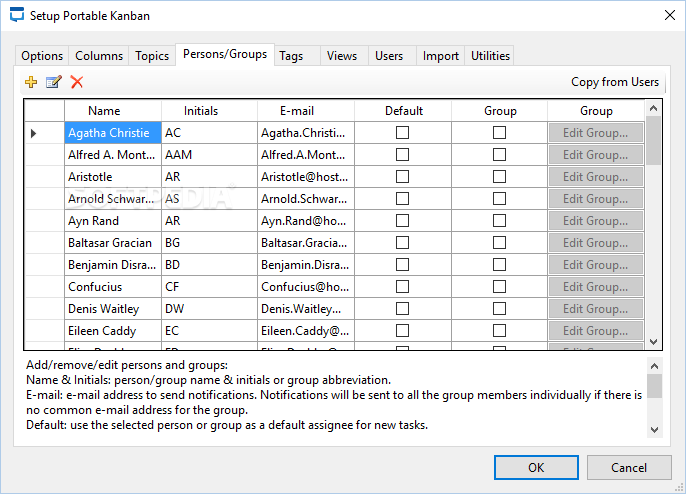
Task: Click the persons table scroll down arrow
Action: (654, 342)
